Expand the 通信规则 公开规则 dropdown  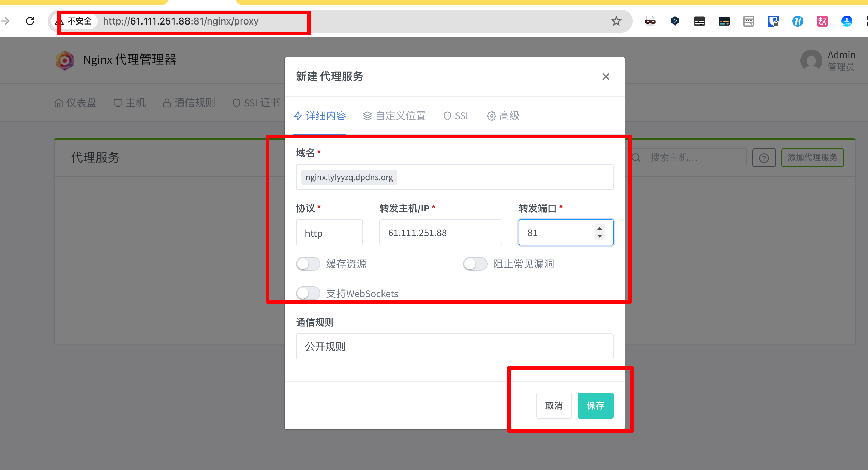coord(454,346)
